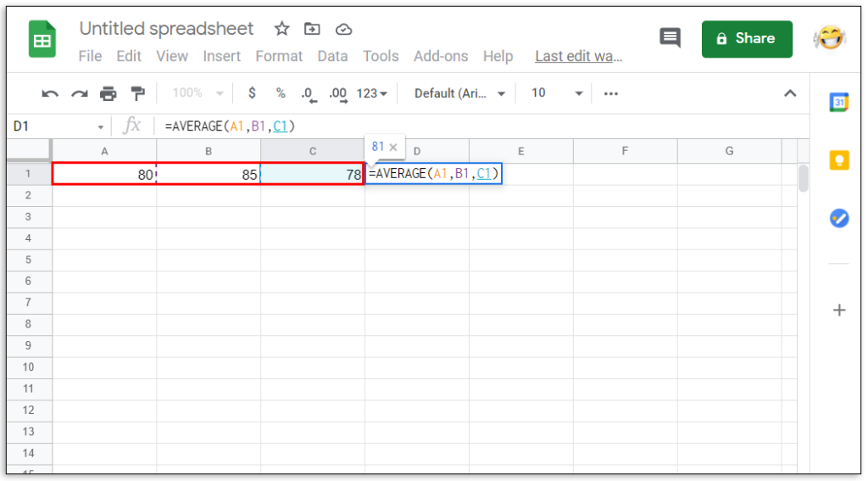868x481 pixels.
Task: Select row 14 header
Action: [x=28, y=453]
